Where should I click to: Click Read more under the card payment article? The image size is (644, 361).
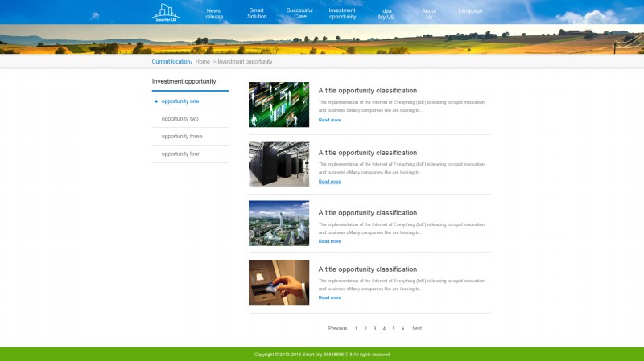(x=329, y=297)
